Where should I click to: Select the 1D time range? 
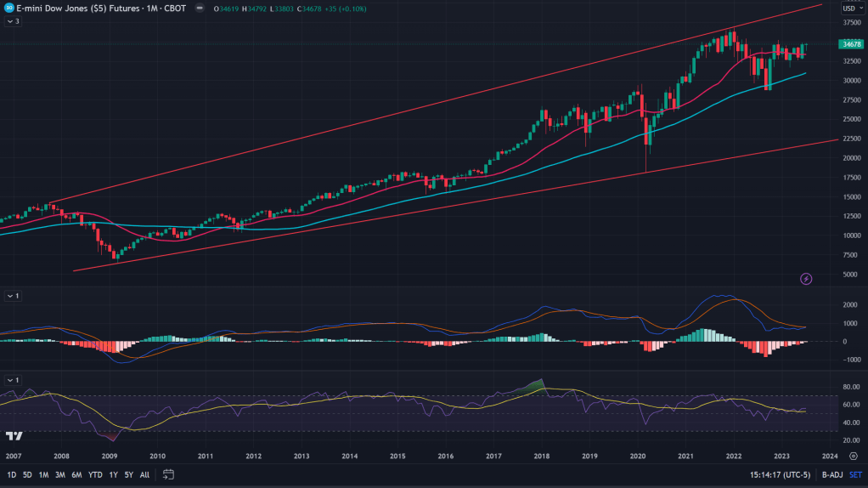tap(12, 474)
